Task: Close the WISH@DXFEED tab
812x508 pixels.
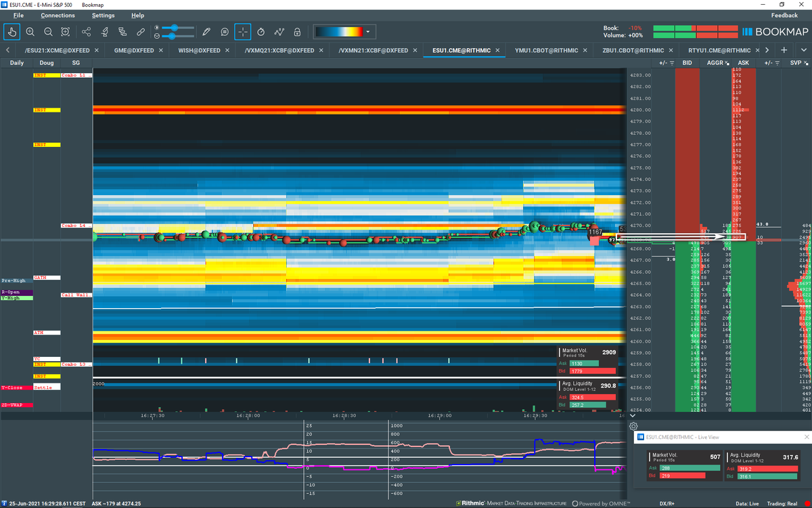Action: (x=226, y=50)
